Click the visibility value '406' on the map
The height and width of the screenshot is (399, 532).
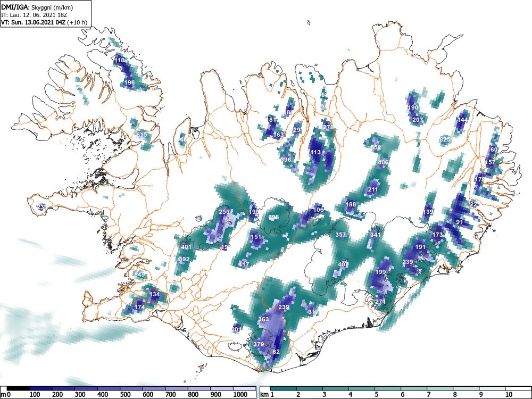[384, 162]
